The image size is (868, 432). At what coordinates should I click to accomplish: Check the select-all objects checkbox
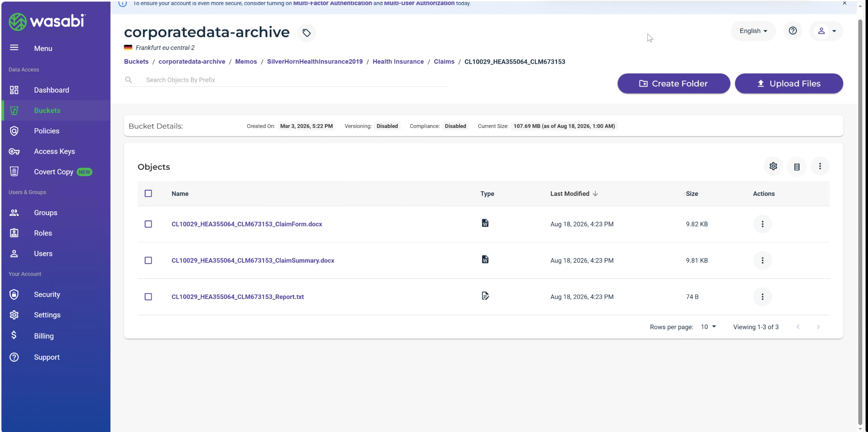(x=148, y=194)
